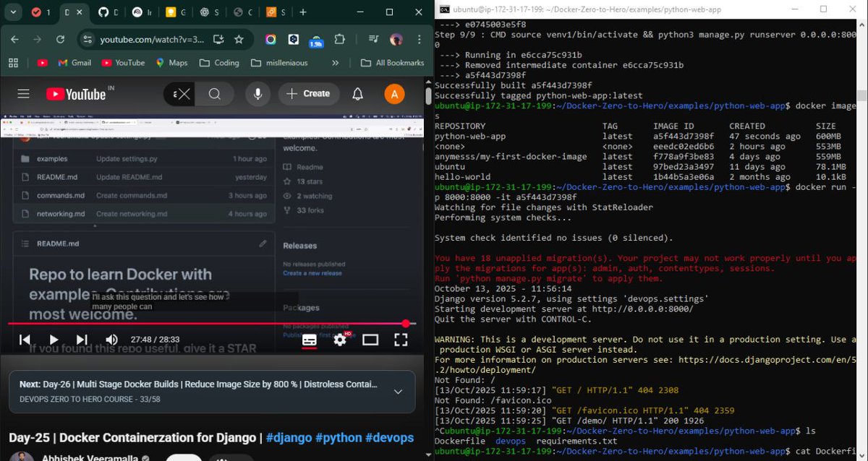Click the video progress scrubber dot
The width and height of the screenshot is (868, 461).
click(x=405, y=324)
